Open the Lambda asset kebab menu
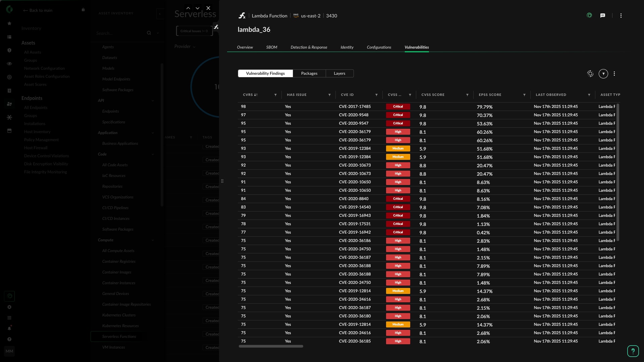This screenshot has width=644, height=362. click(621, 16)
